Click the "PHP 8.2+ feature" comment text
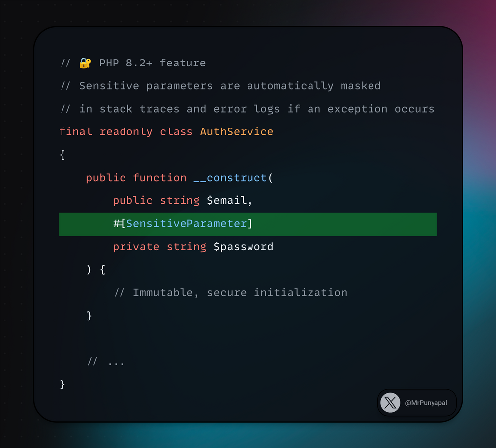 coord(152,63)
